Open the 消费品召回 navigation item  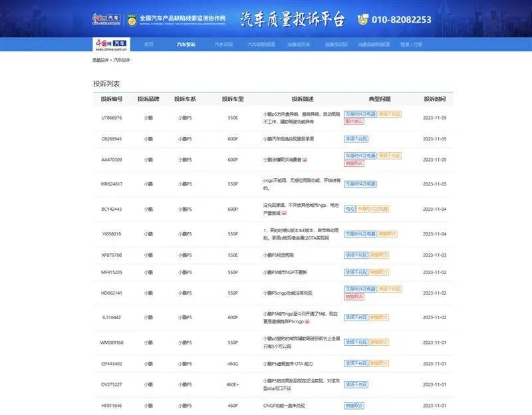pyautogui.click(x=336, y=45)
